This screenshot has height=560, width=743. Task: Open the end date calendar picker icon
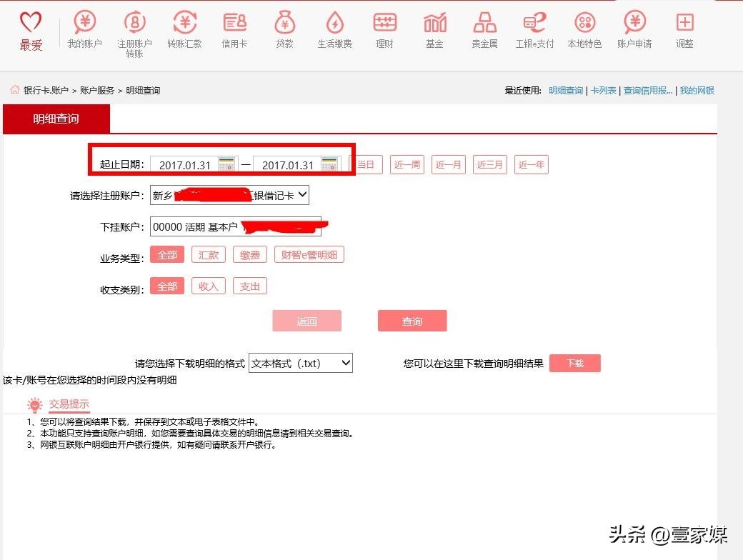[329, 164]
